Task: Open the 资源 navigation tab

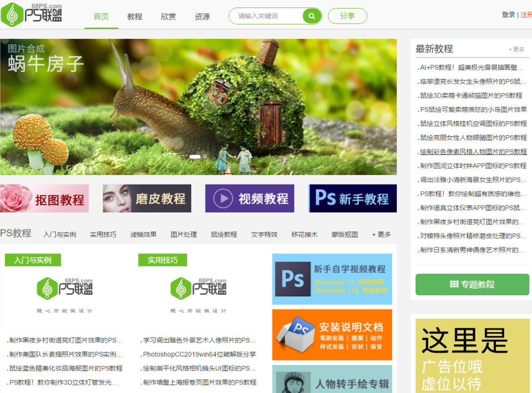Action: tap(202, 16)
